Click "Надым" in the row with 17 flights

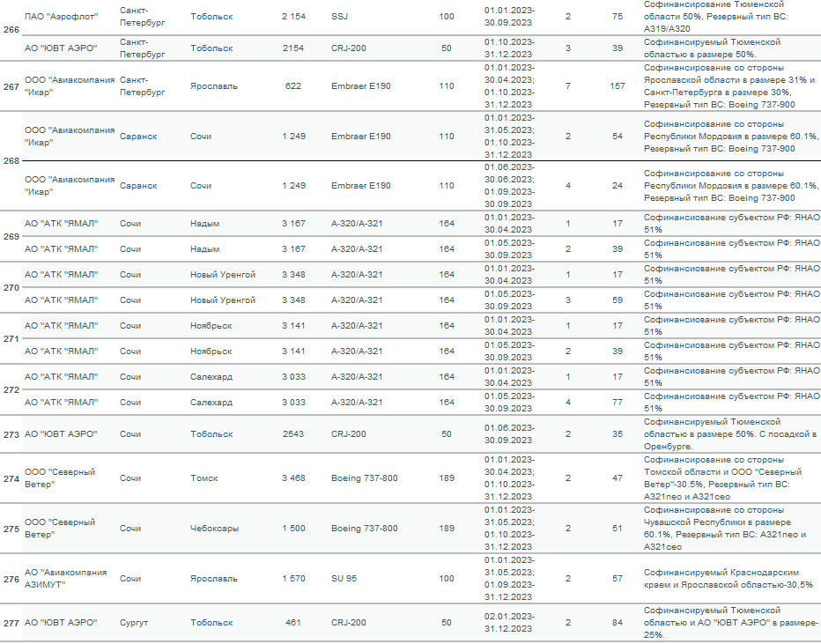pyautogui.click(x=204, y=224)
